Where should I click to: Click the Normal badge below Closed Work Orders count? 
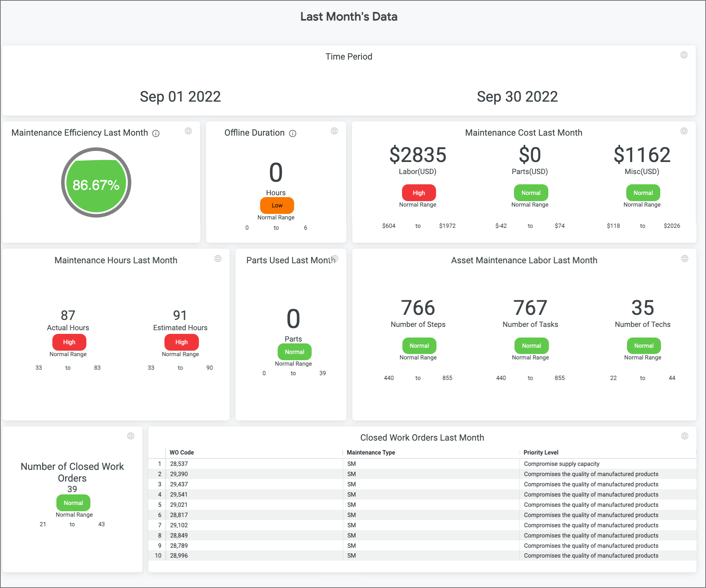73,503
